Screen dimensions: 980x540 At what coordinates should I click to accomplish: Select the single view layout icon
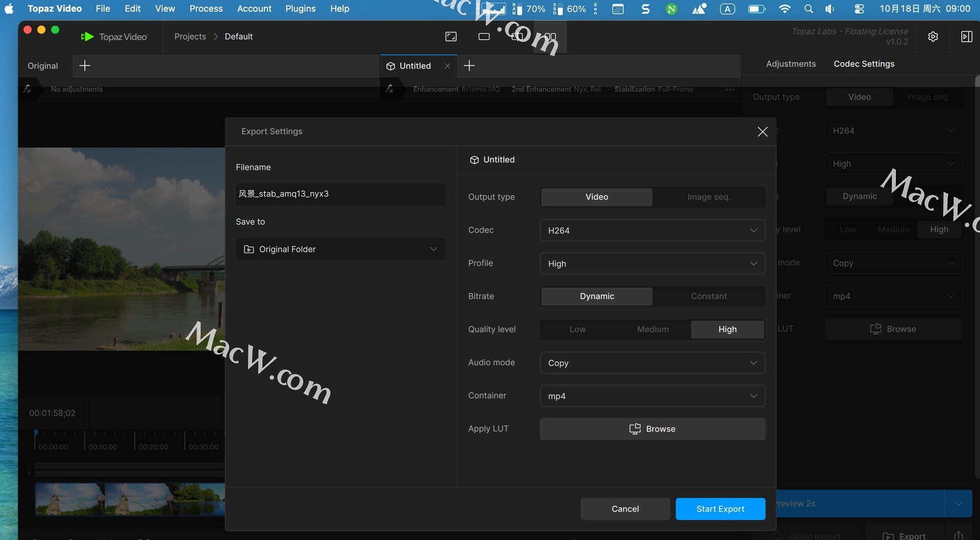(484, 37)
